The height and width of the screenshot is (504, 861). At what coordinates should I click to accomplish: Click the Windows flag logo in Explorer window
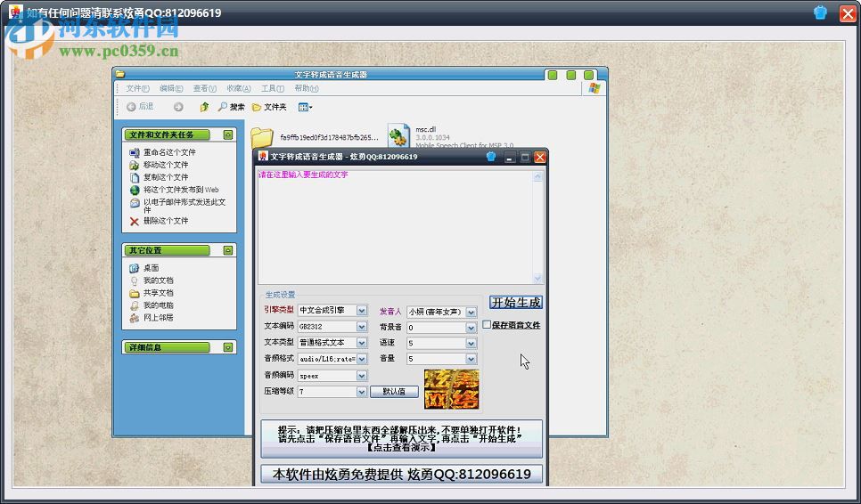coord(594,88)
